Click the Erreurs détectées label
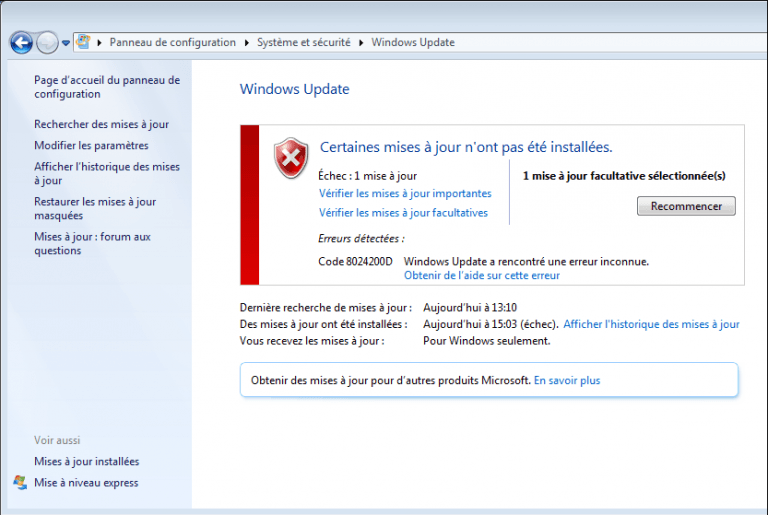This screenshot has width=768, height=515. (x=361, y=239)
